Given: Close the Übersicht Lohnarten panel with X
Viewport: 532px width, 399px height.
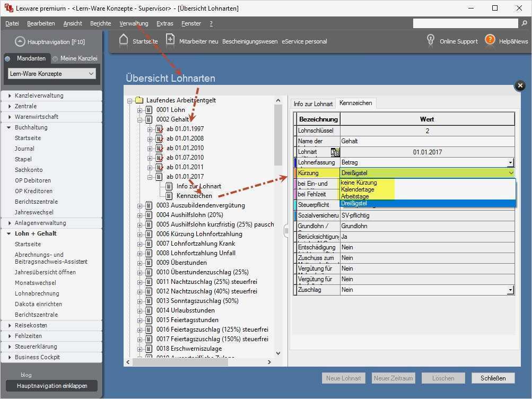Looking at the screenshot, I should 520,85.
